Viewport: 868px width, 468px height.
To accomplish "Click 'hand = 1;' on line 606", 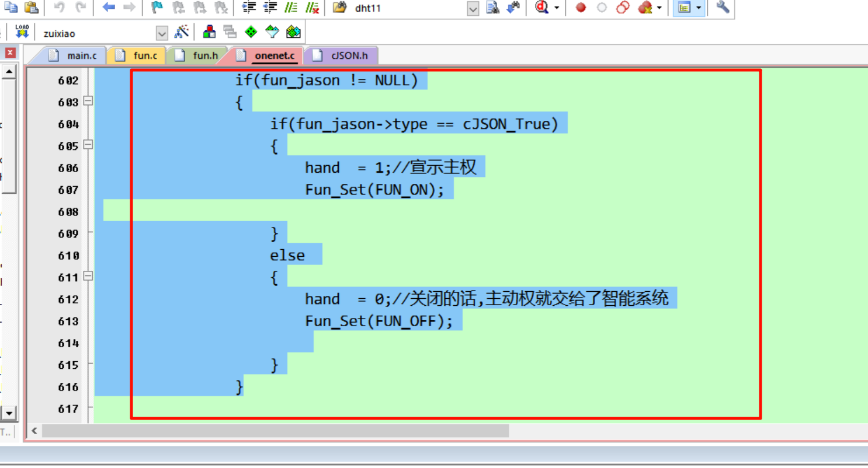I will [348, 168].
